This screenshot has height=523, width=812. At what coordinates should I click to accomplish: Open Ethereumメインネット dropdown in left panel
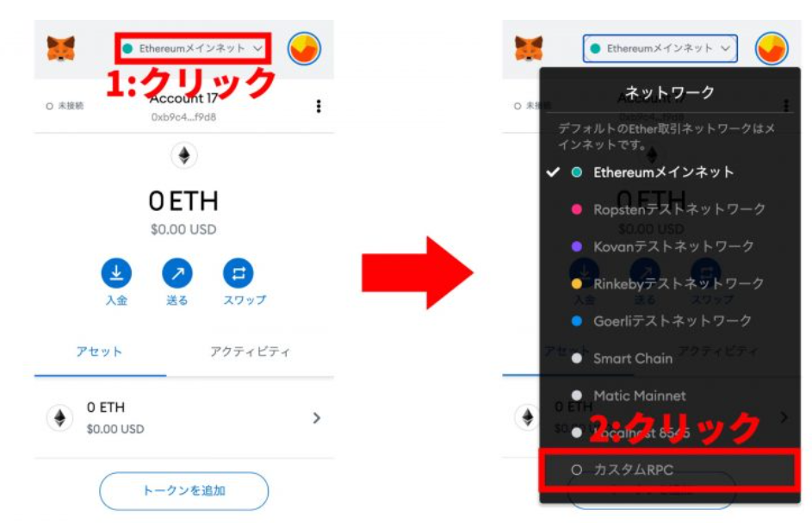(193, 49)
